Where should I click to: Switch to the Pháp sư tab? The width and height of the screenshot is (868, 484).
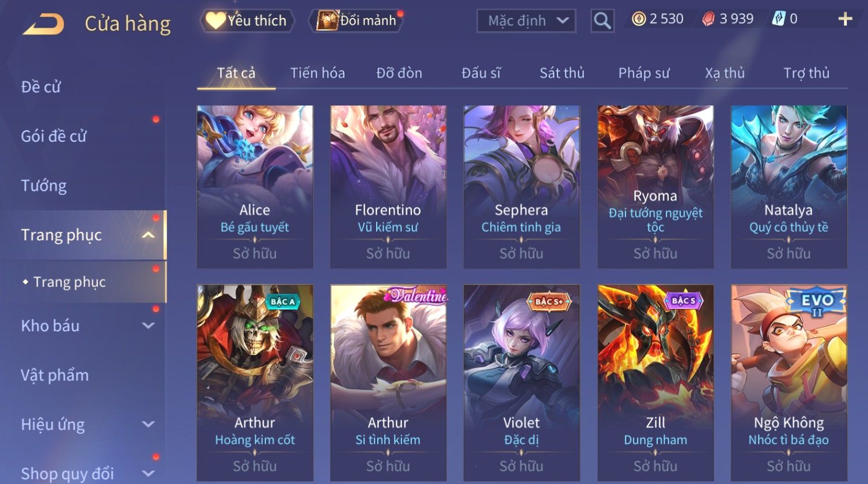[644, 73]
